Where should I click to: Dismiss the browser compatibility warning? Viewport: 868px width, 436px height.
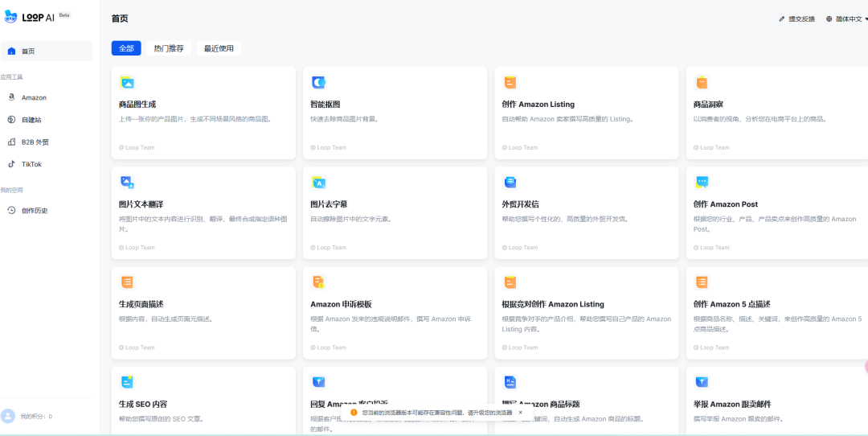(x=520, y=413)
